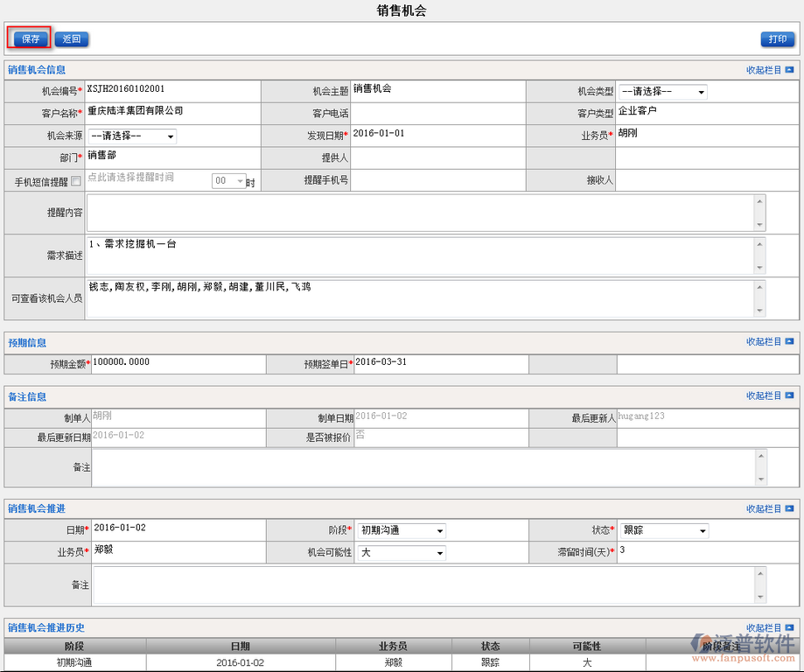
Task: Open the 机会可能性 dropdown
Action: coord(402,552)
